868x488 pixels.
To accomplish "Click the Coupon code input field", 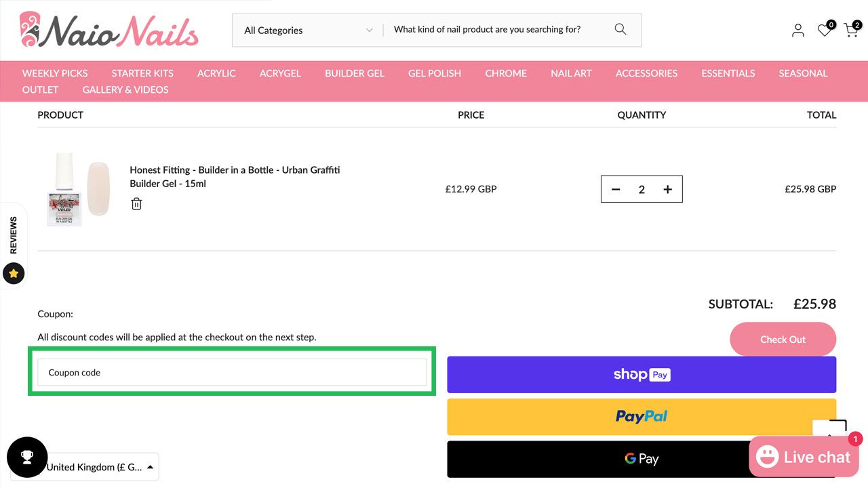I will click(x=232, y=373).
